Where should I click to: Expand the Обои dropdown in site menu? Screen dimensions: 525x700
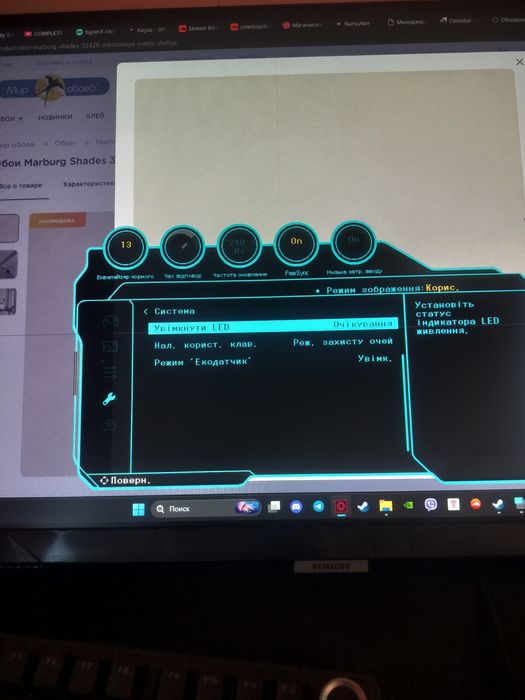coord(11,118)
